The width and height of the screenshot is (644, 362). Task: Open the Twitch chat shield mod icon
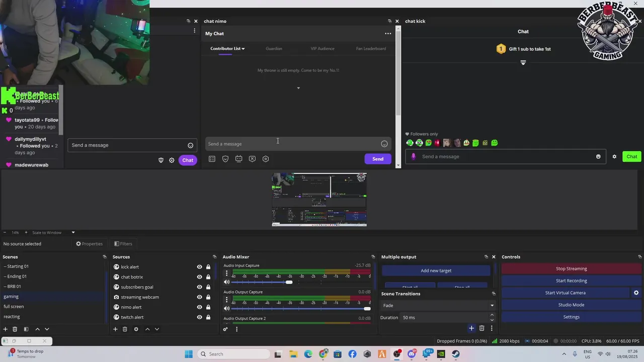161,160
